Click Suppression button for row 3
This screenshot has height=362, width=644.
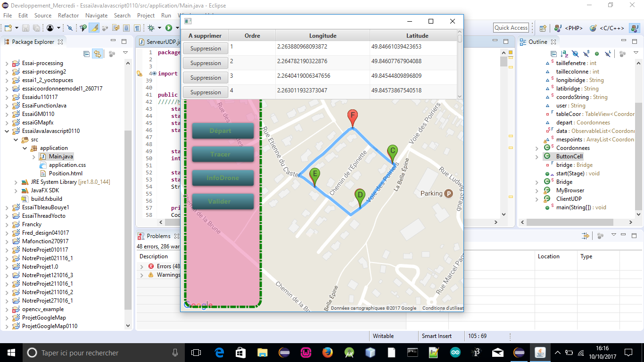206,78
